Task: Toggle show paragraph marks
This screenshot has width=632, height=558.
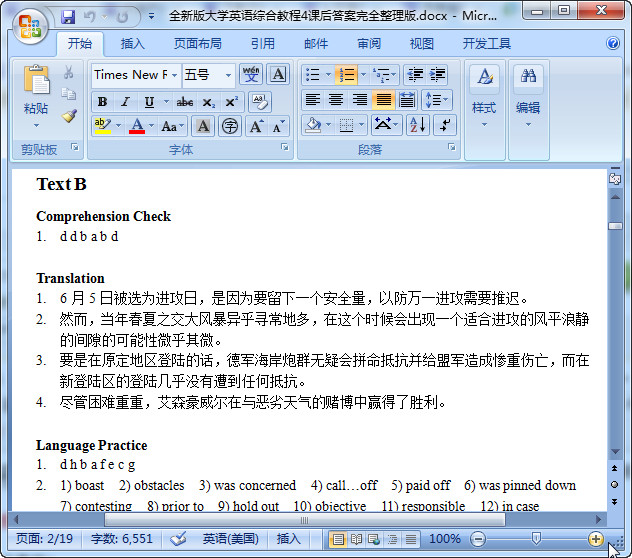Action: pos(445,125)
